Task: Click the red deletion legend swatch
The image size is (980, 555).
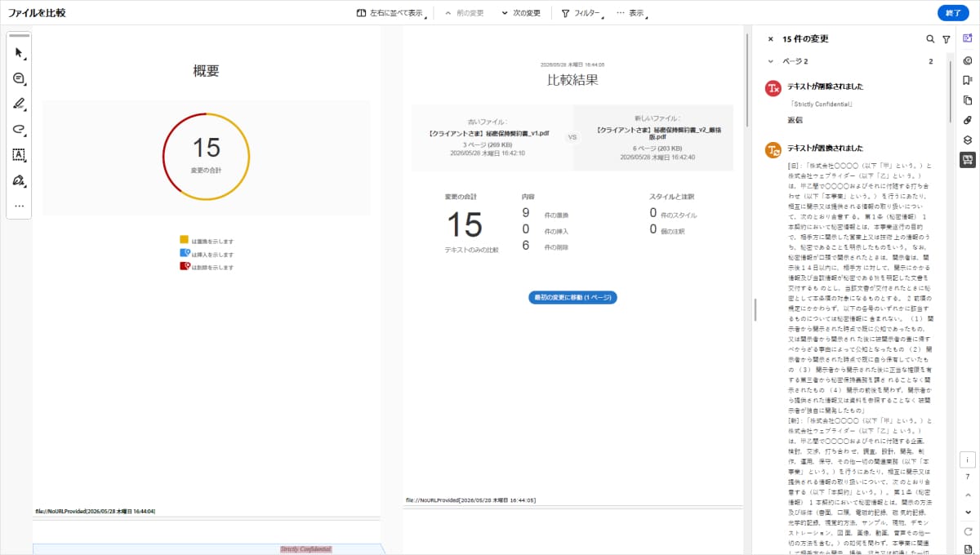Action: click(185, 266)
